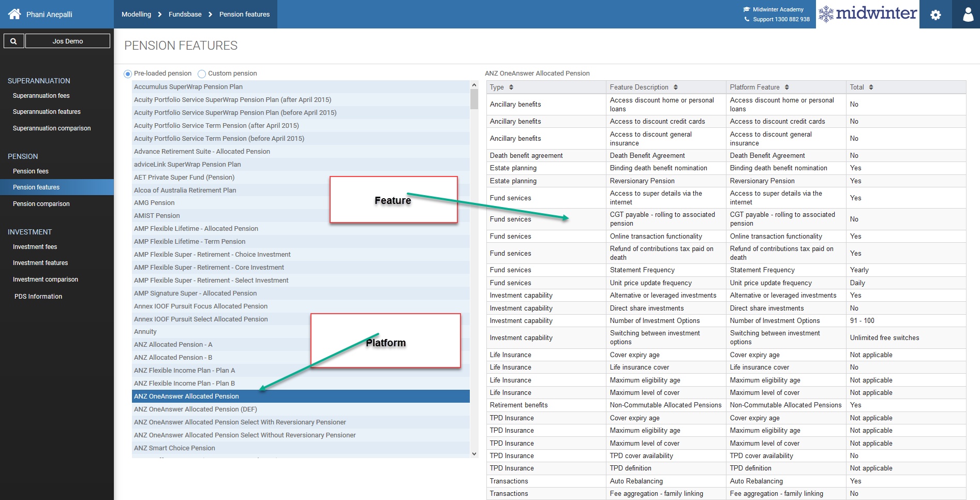Open Fundsbase breadcrumb
This screenshot has width=980, height=500.
click(x=185, y=14)
